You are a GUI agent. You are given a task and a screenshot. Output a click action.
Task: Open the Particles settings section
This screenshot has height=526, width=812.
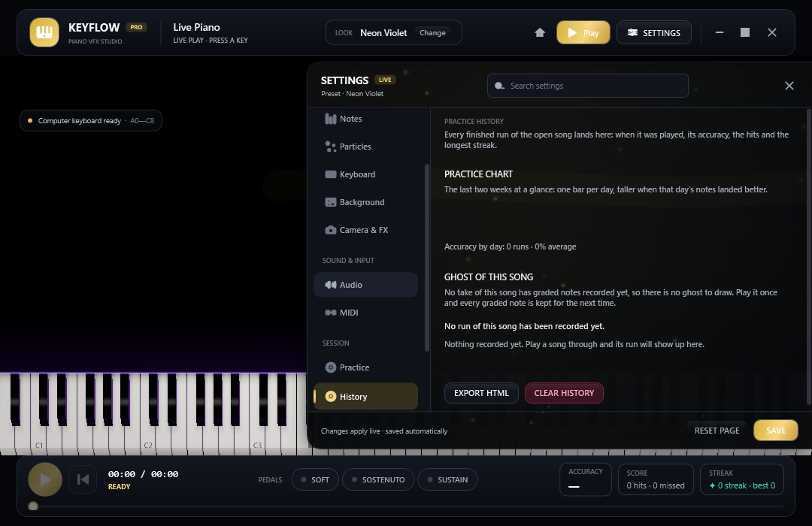(365, 147)
